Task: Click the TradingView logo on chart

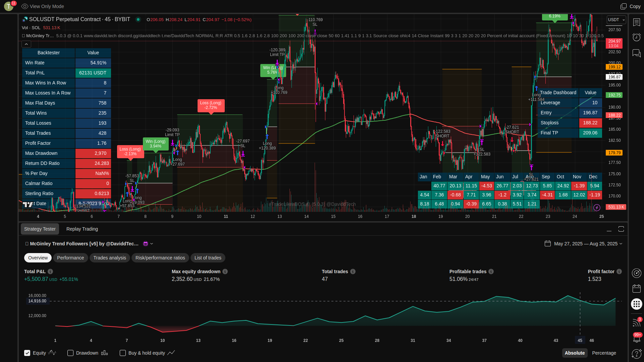Action: 28,204
